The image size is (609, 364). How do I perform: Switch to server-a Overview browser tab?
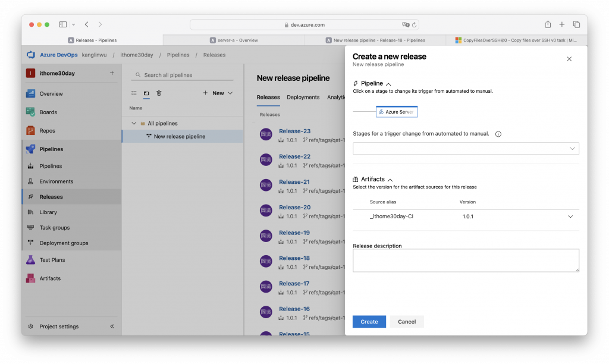[233, 40]
